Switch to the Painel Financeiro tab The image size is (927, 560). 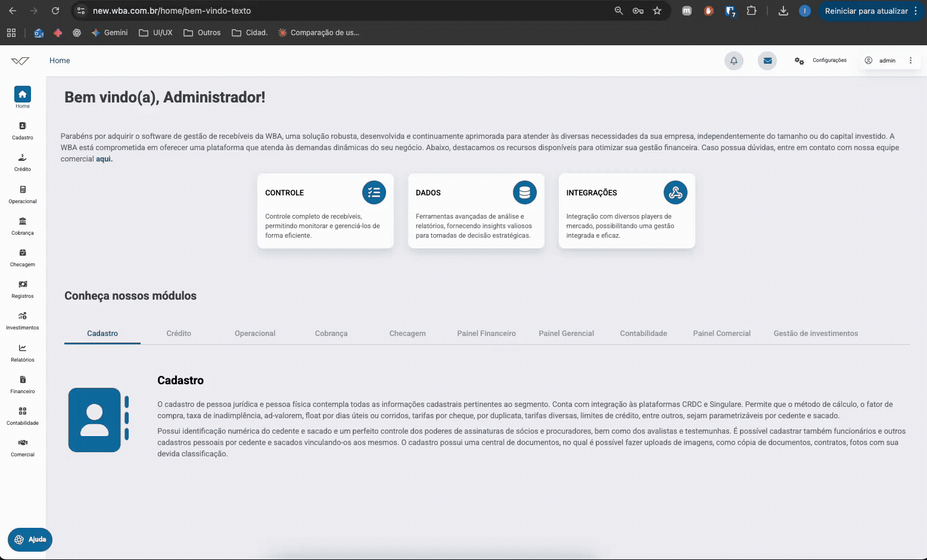486,334
